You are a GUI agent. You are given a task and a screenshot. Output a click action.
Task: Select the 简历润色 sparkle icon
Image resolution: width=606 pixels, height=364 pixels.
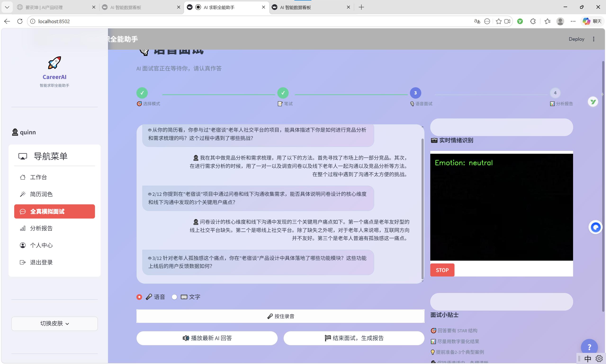click(x=23, y=194)
